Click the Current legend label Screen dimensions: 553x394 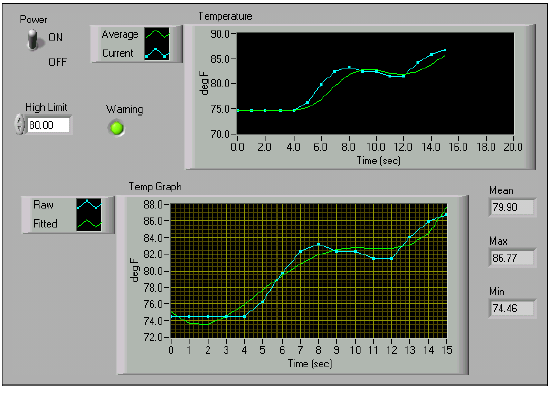tap(118, 53)
